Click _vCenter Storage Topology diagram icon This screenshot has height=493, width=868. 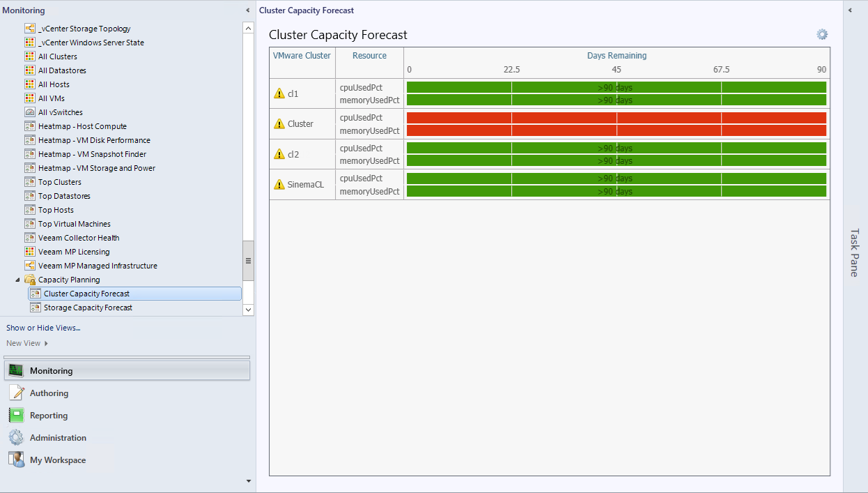coord(30,29)
